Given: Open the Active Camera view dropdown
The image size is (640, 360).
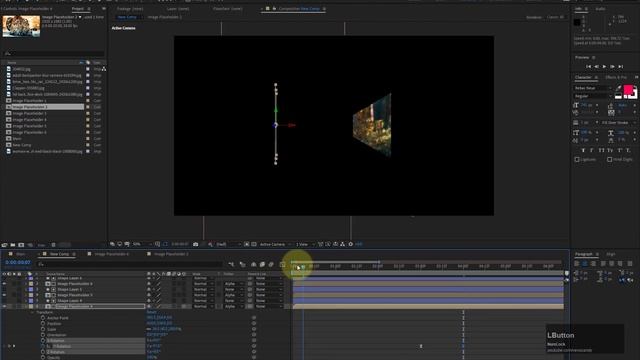Looking at the screenshot, I should (x=275, y=244).
